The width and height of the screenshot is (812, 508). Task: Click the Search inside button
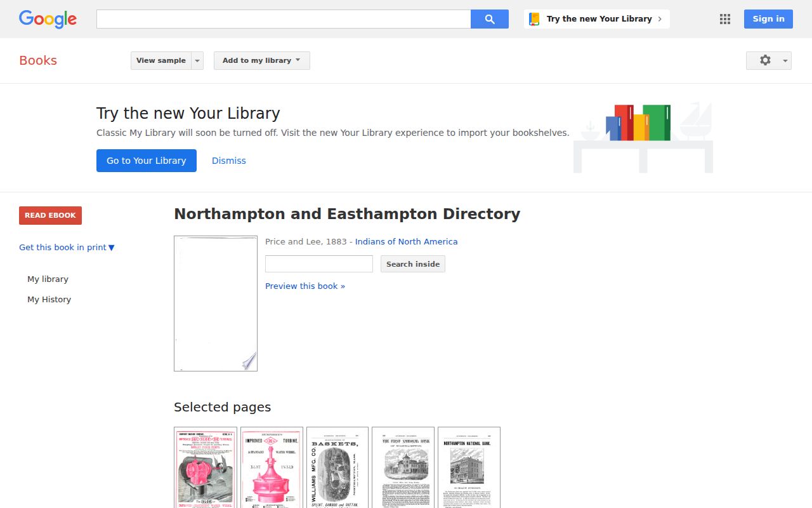click(413, 264)
